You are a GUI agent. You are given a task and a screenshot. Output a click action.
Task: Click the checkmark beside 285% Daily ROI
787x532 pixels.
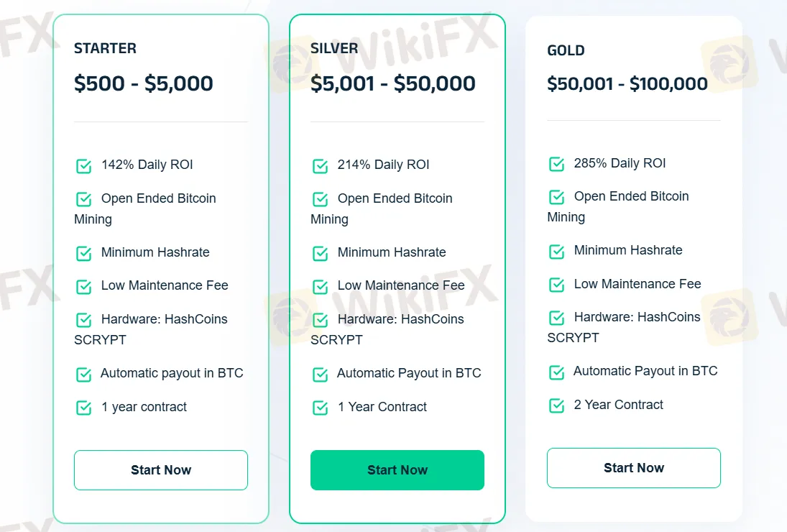556,163
